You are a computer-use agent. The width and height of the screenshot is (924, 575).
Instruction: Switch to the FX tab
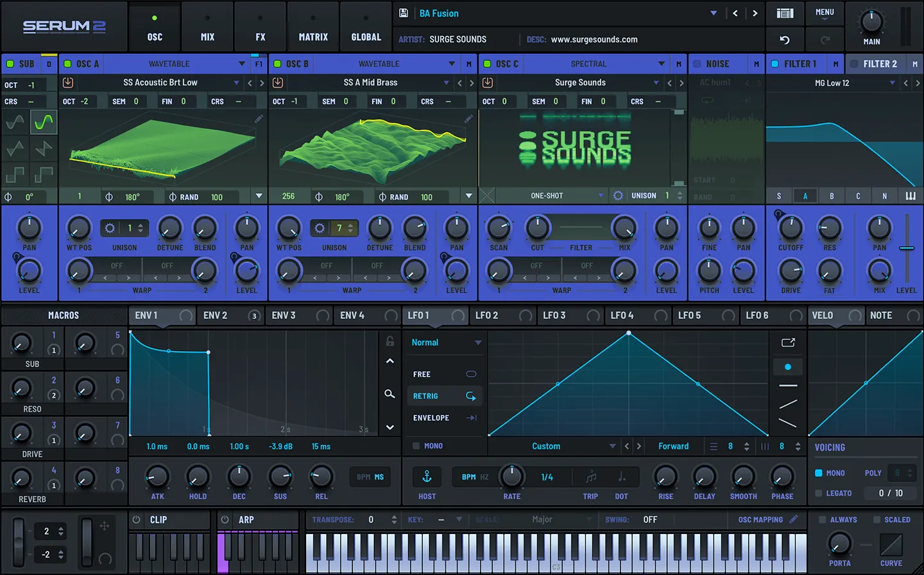(x=260, y=27)
